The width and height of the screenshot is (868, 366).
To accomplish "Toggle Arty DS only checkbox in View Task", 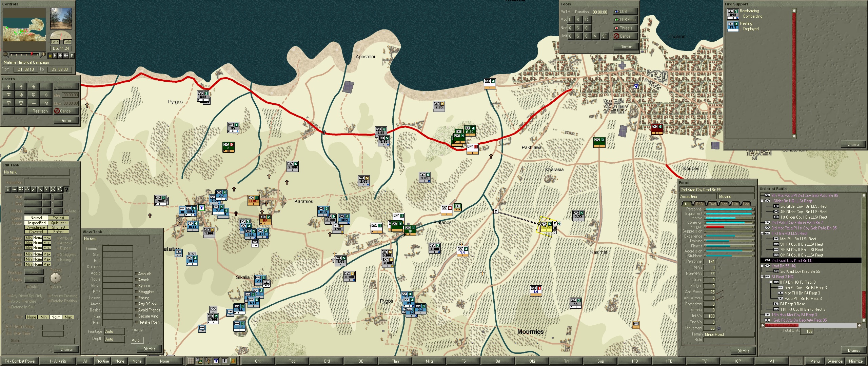I will [136, 304].
